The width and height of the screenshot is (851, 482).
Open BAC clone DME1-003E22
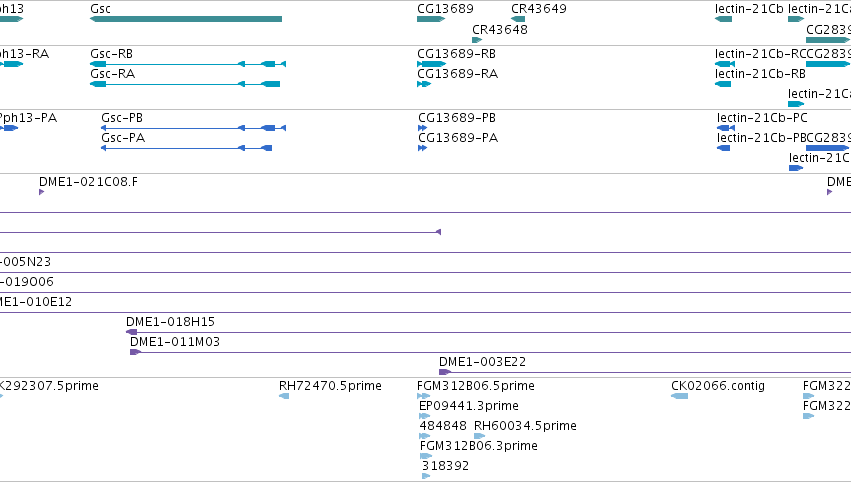645,372
